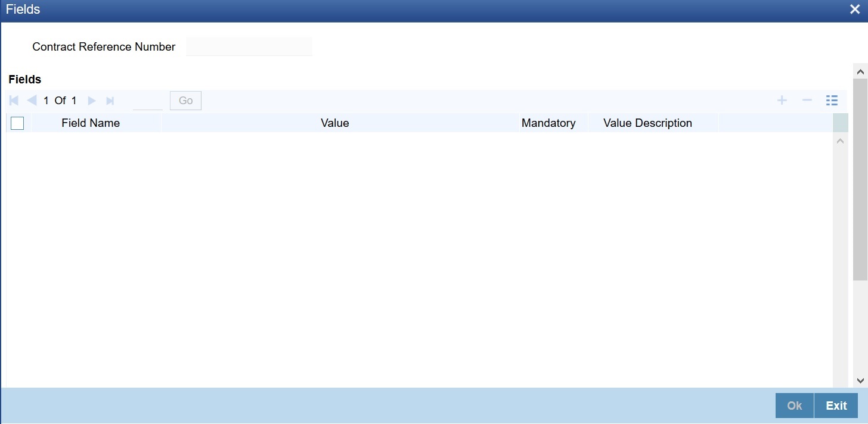This screenshot has width=868, height=424.
Task: Add a new row with plus icon
Action: (782, 100)
